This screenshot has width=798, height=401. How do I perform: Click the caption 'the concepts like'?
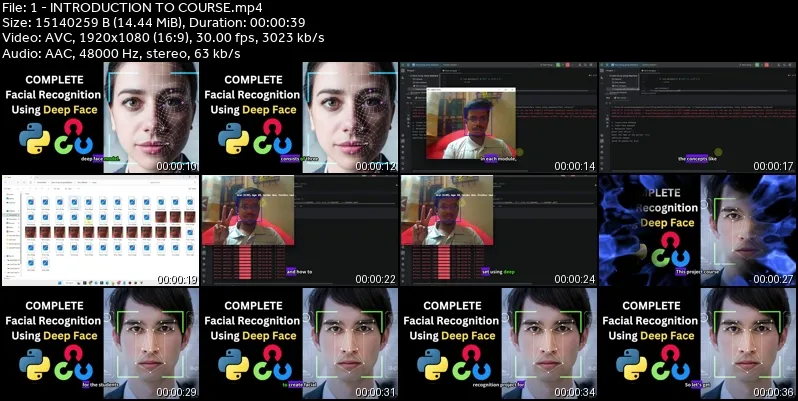(x=697, y=159)
